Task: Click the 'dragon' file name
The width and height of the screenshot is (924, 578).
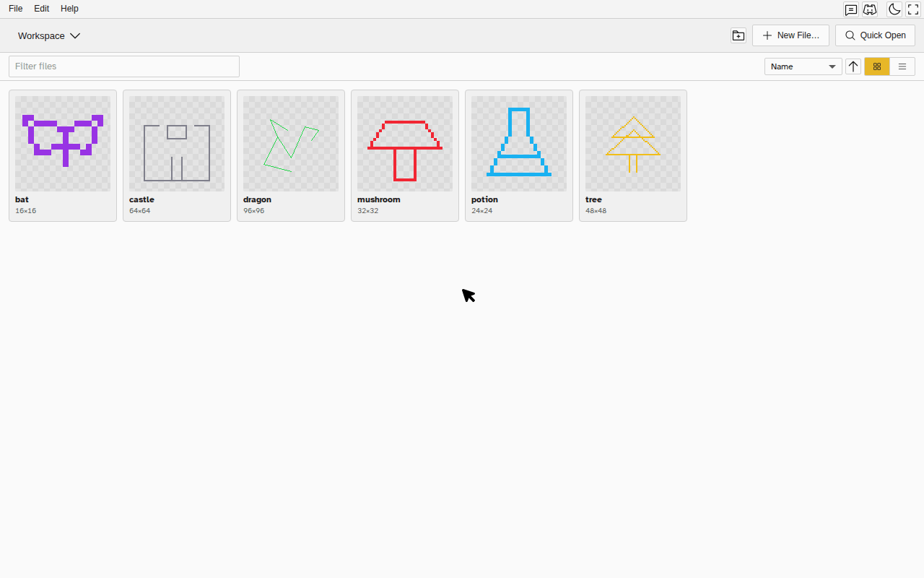Action: 257,199
